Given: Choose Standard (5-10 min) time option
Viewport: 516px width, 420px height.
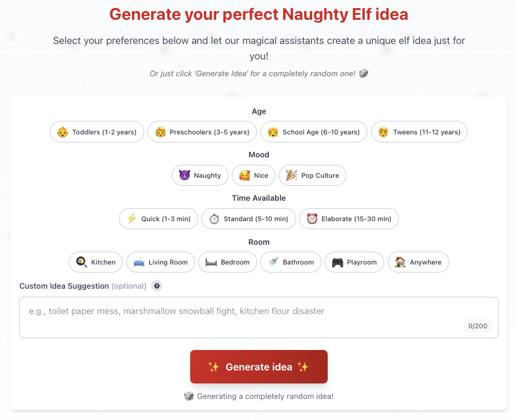Looking at the screenshot, I should coord(248,219).
